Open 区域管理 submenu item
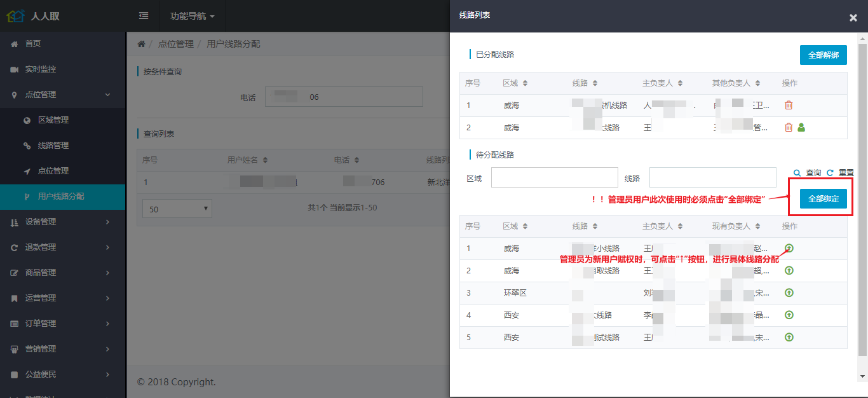Screen dimensions: 868x398 pos(64,120)
